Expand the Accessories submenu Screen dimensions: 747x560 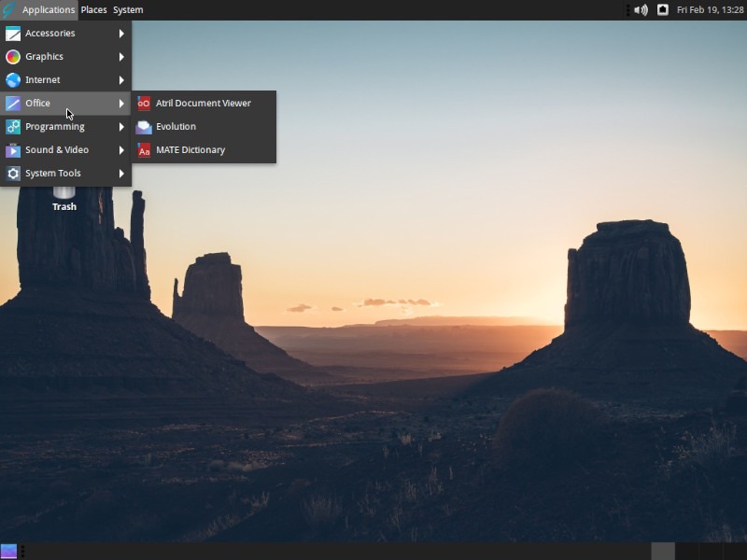(x=51, y=33)
